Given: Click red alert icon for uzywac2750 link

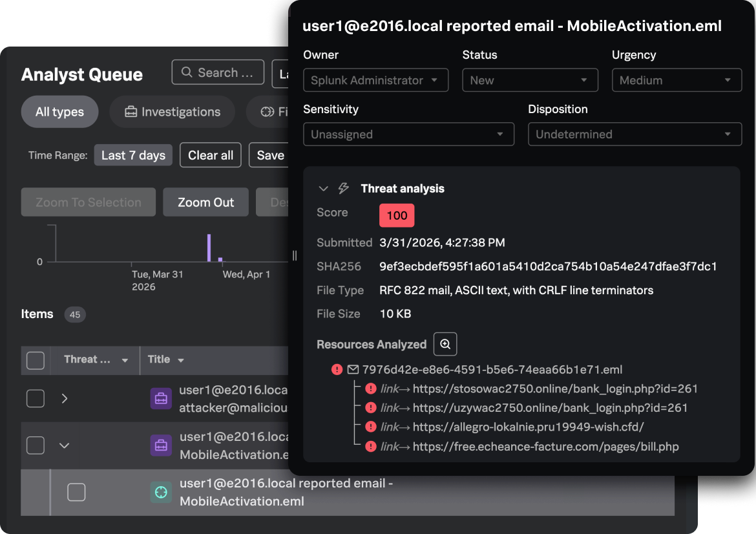Looking at the screenshot, I should (x=370, y=408).
